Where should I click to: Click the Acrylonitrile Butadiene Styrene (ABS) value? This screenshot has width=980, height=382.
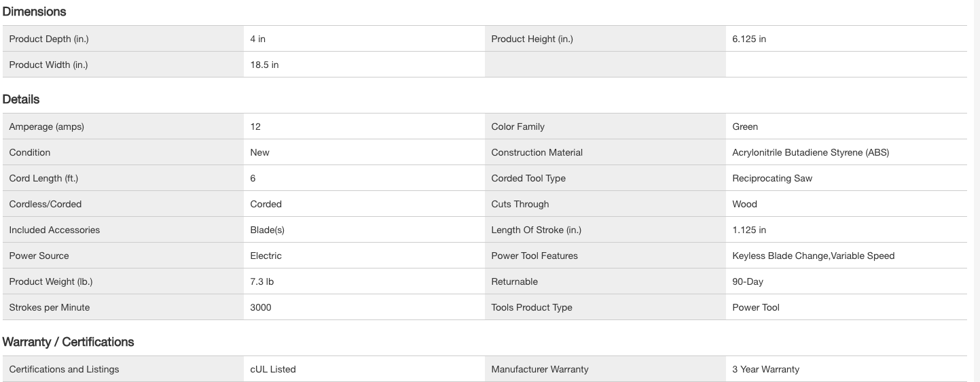pyautogui.click(x=810, y=153)
